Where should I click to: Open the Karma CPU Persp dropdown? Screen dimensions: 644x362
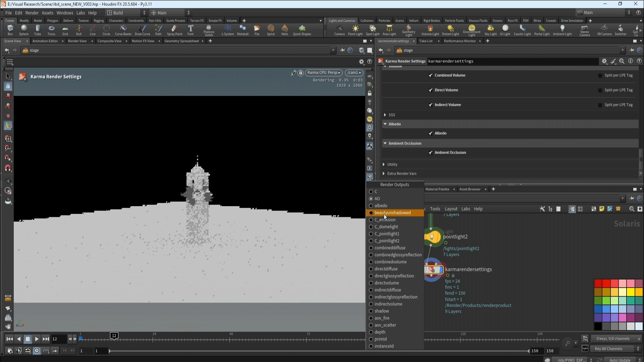coord(324,73)
